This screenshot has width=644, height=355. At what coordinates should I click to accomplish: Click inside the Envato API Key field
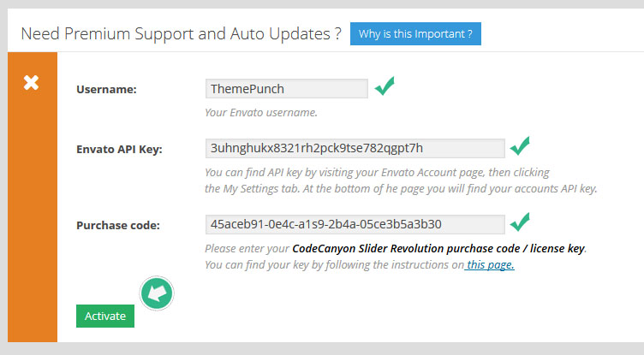click(354, 149)
